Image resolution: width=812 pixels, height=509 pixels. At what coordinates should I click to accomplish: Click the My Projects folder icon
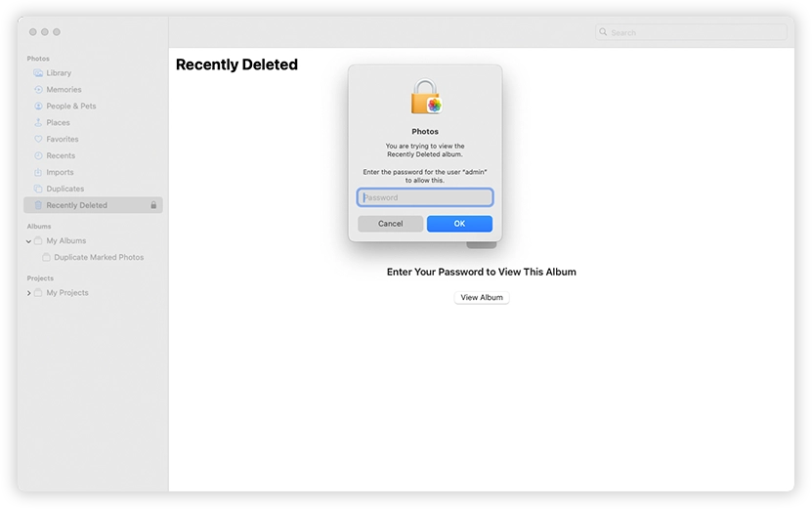38,293
